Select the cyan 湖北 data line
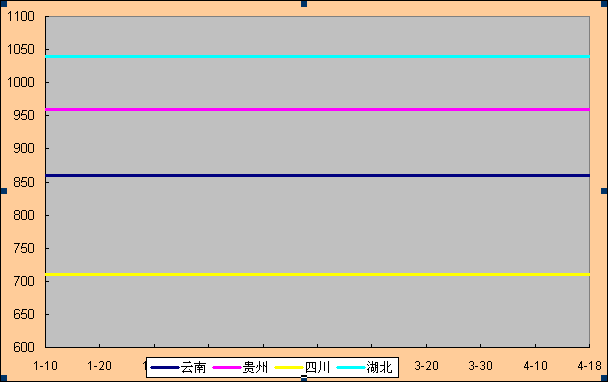608x382 pixels. click(x=318, y=57)
